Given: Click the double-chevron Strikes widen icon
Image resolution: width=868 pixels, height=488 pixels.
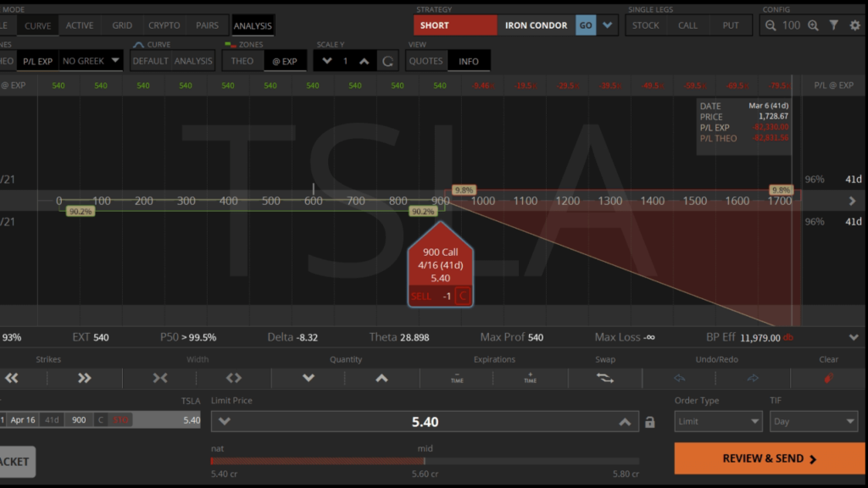Looking at the screenshot, I should point(85,379).
